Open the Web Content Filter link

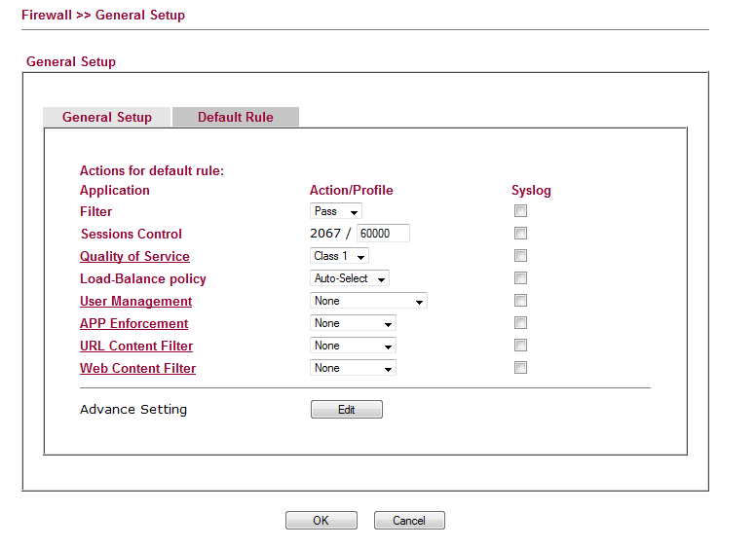(137, 368)
